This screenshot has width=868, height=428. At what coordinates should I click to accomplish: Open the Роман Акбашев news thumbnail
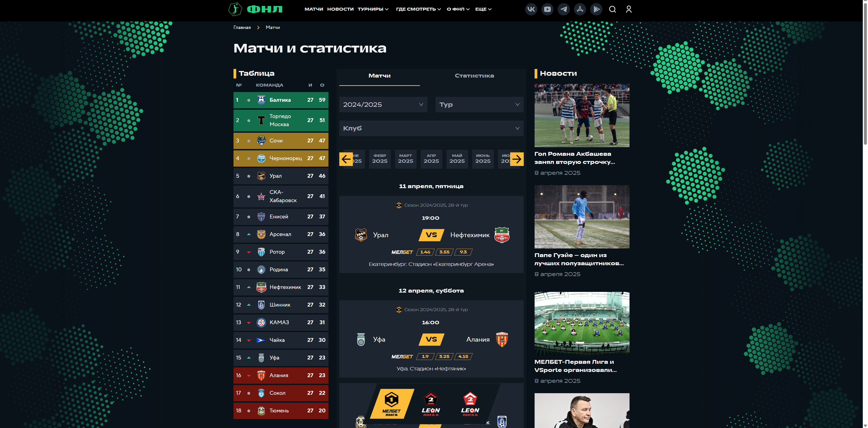(x=582, y=116)
